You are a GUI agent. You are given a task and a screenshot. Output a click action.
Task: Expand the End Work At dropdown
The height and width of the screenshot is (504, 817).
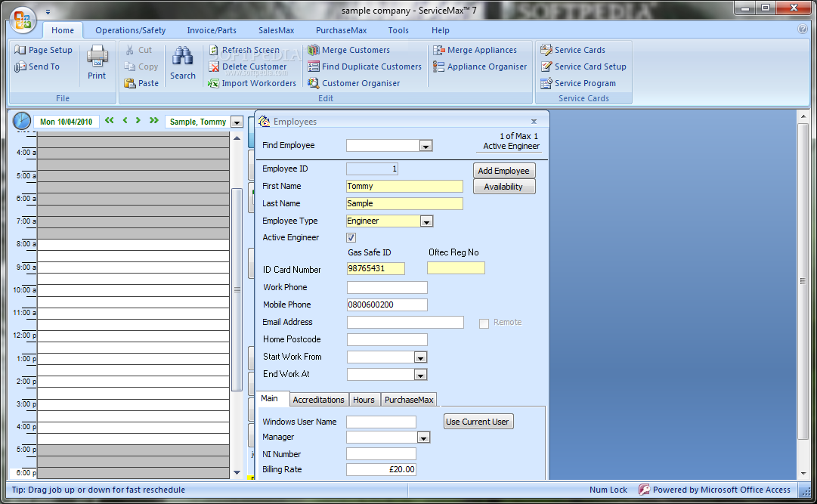[420, 375]
